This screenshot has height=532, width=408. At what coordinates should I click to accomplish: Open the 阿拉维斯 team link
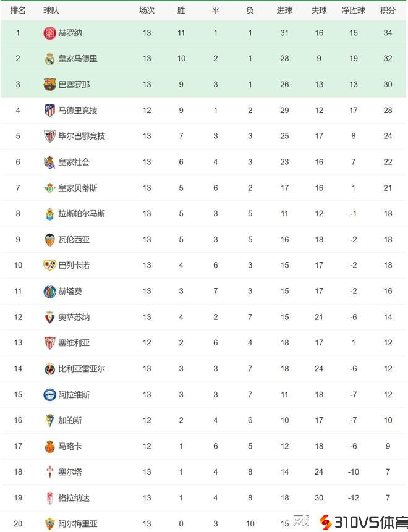[x=74, y=394]
